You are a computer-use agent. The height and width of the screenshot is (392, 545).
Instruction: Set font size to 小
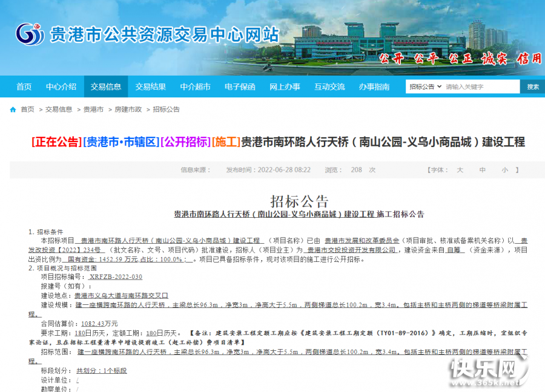tap(504, 170)
